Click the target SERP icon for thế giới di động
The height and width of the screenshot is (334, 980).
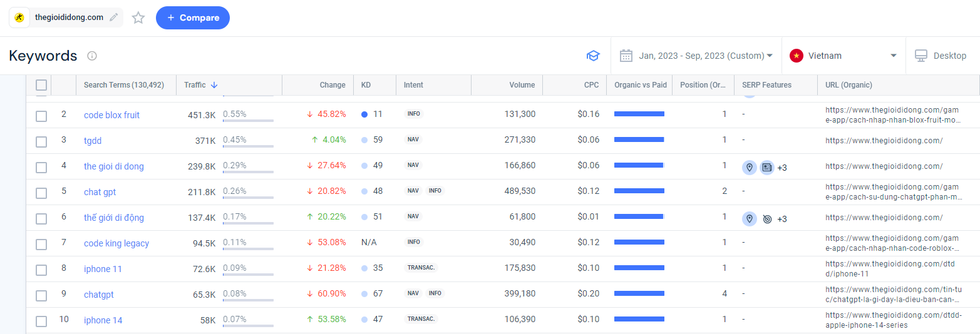[767, 219]
